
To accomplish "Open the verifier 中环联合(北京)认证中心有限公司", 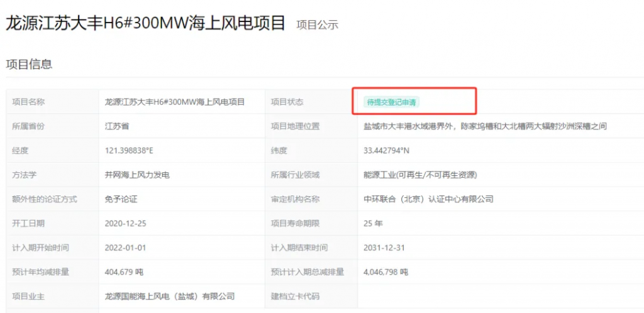I will 428,199.
